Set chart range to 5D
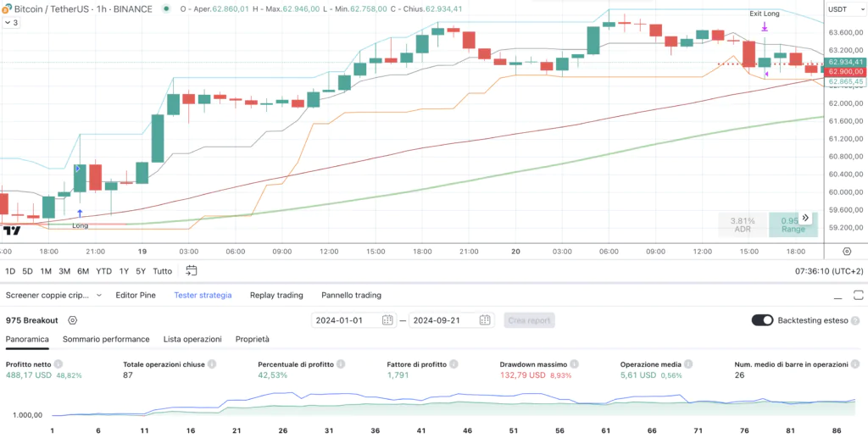The height and width of the screenshot is (438, 868). click(28, 271)
